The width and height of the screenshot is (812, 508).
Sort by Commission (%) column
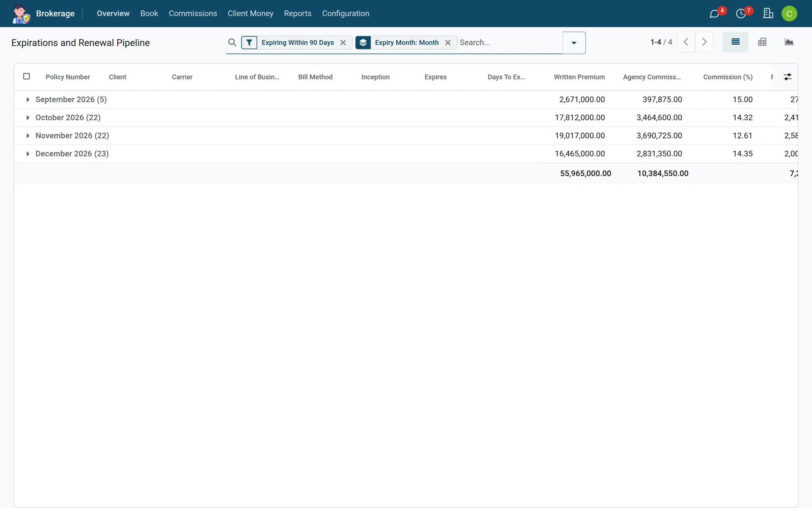pos(727,77)
